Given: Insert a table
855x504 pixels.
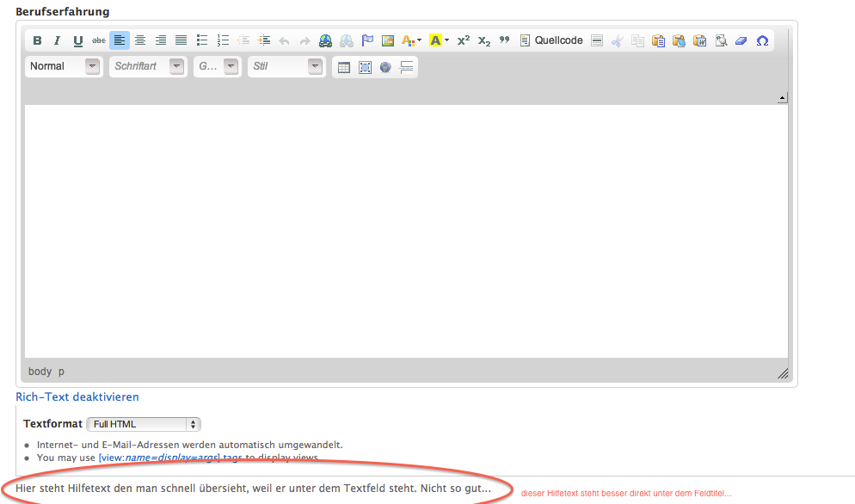Looking at the screenshot, I should coord(344,67).
